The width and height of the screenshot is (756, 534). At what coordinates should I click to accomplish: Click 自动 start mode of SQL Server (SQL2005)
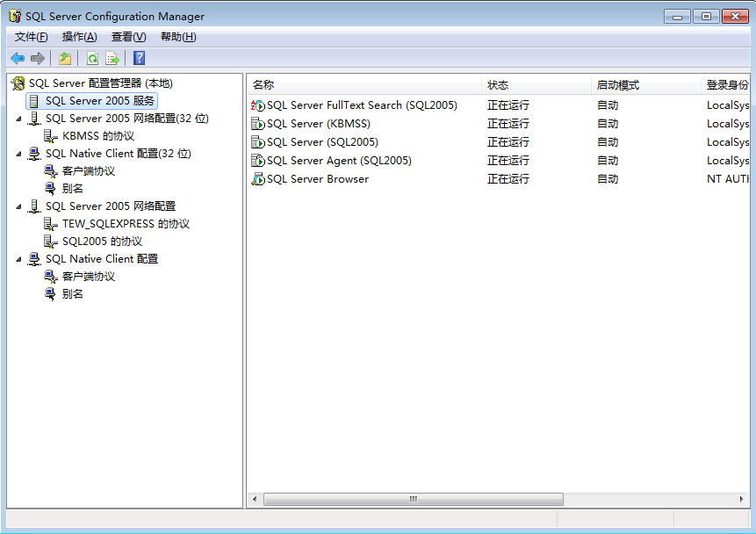(x=608, y=141)
